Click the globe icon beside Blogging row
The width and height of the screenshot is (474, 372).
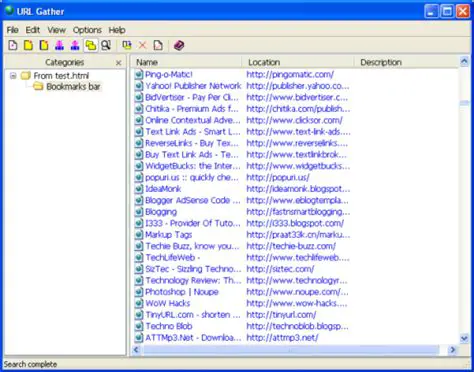tap(139, 212)
